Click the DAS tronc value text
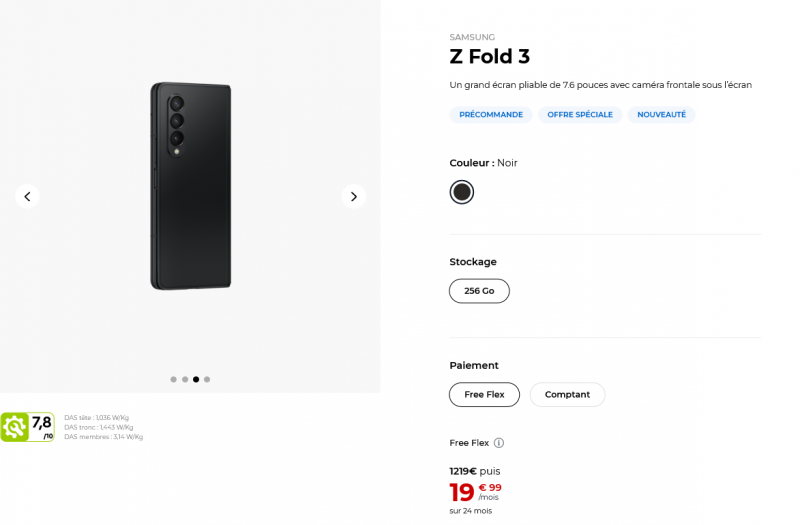 pyautogui.click(x=98, y=427)
